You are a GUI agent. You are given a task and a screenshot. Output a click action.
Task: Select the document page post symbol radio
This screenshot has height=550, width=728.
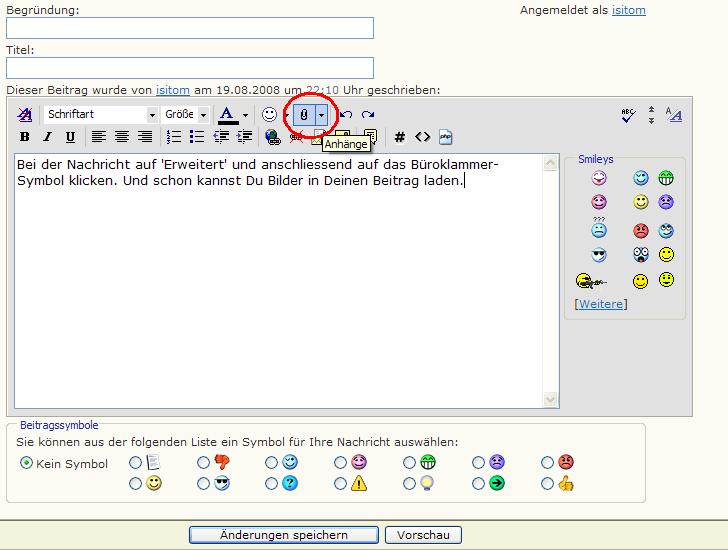(135, 462)
